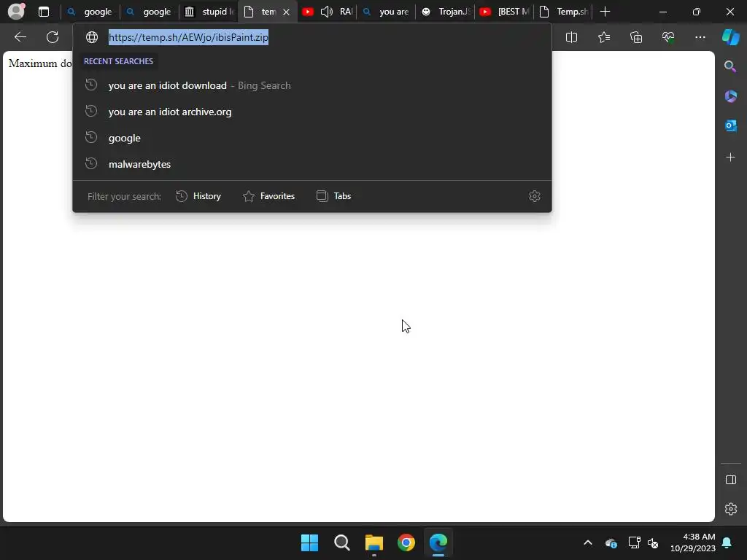747x560 pixels.
Task: Click Microsoft Edge taskbar icon
Action: (x=438, y=542)
